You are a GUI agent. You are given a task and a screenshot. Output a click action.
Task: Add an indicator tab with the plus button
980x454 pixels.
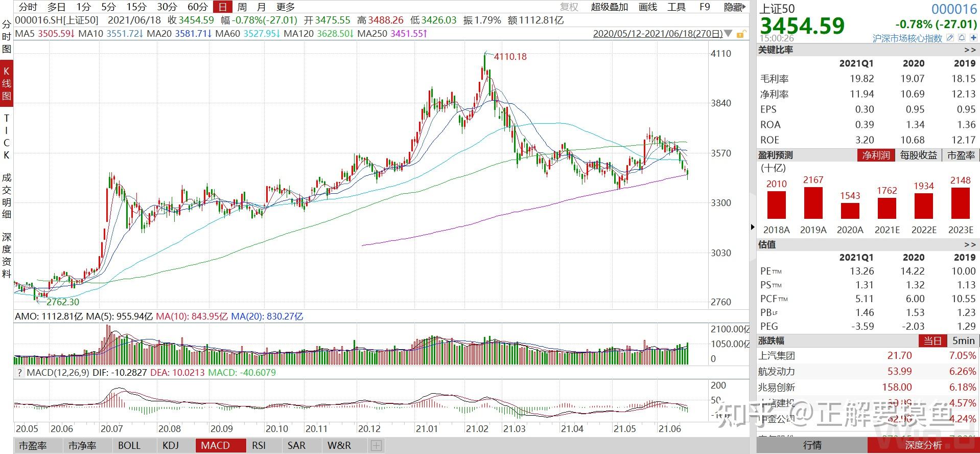376,445
